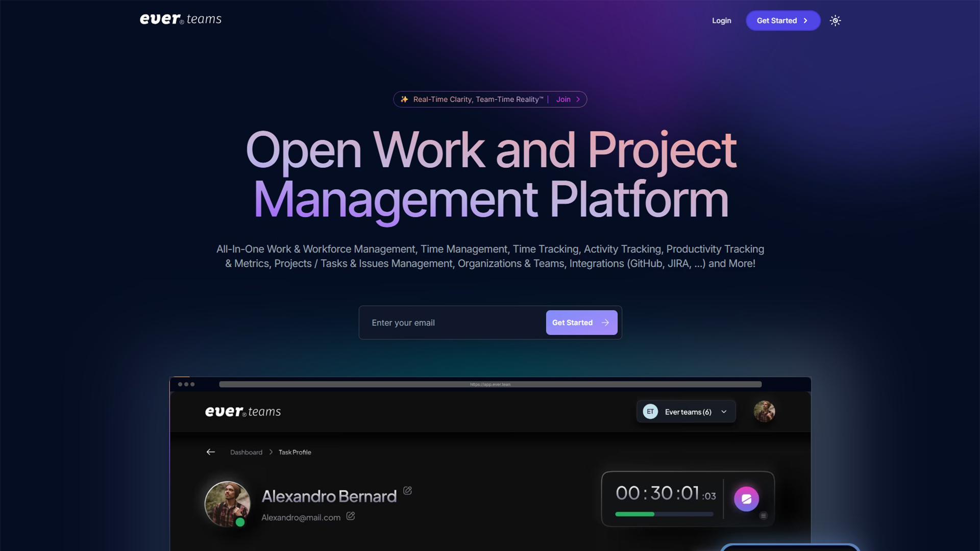Click the ET team avatar badge

[x=650, y=412]
